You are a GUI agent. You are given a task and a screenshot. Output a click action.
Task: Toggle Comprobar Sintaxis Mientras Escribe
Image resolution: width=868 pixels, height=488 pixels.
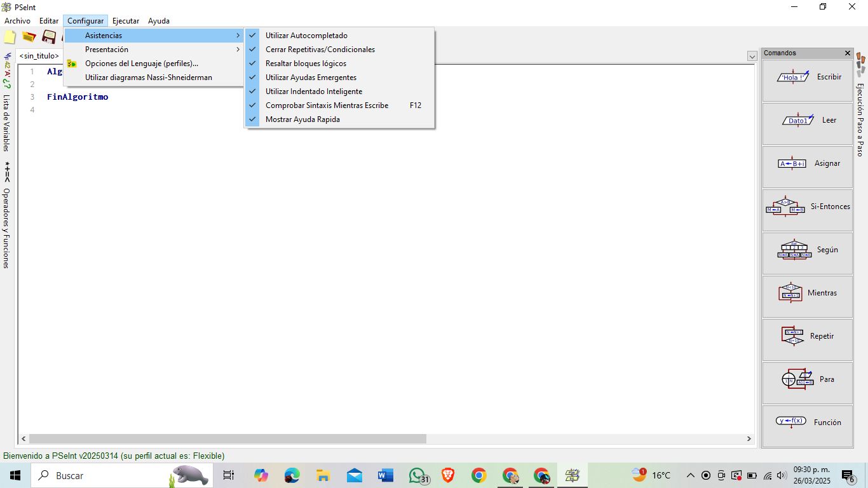pos(327,105)
